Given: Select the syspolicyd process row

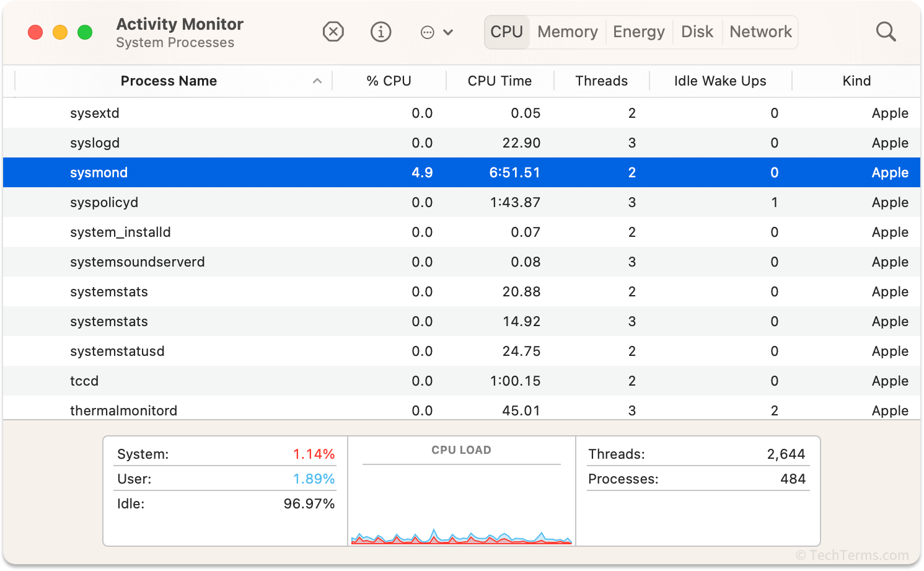Looking at the screenshot, I should point(462,203).
